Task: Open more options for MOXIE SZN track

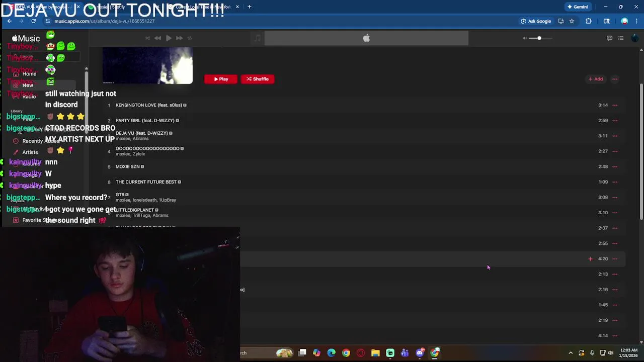Action: (615, 166)
